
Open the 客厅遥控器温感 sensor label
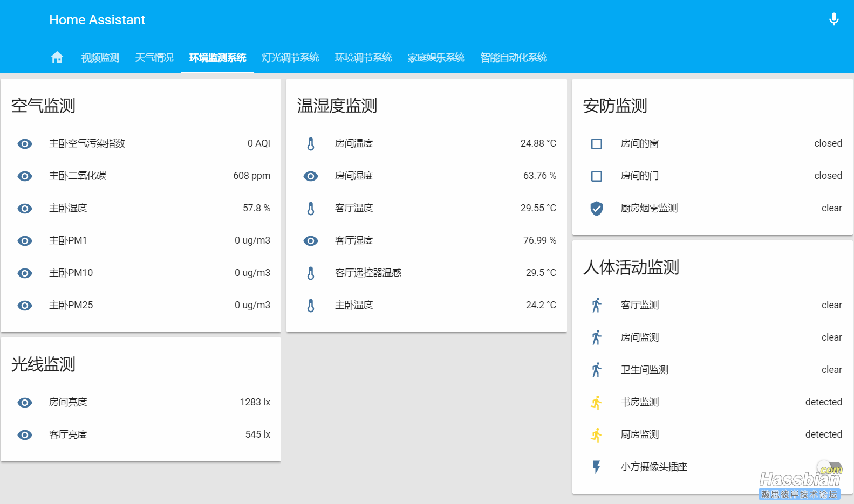(368, 273)
